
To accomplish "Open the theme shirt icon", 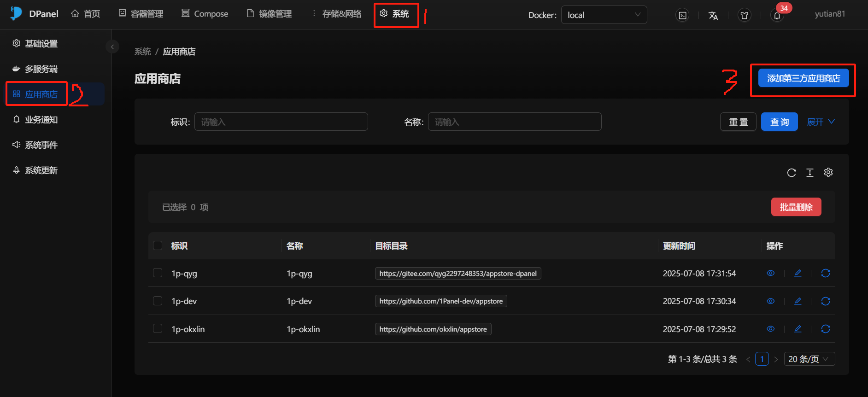I will [745, 15].
